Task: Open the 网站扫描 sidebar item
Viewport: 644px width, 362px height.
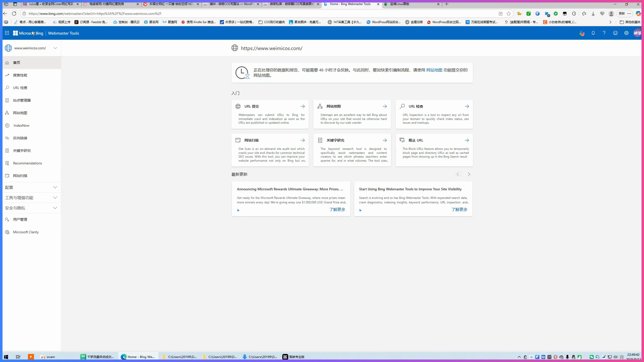Action: [x=32, y=176]
